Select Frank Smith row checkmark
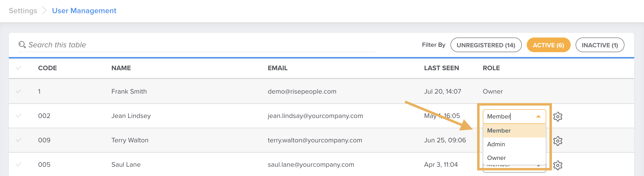Viewport: 644px width, 176px height. [18, 91]
